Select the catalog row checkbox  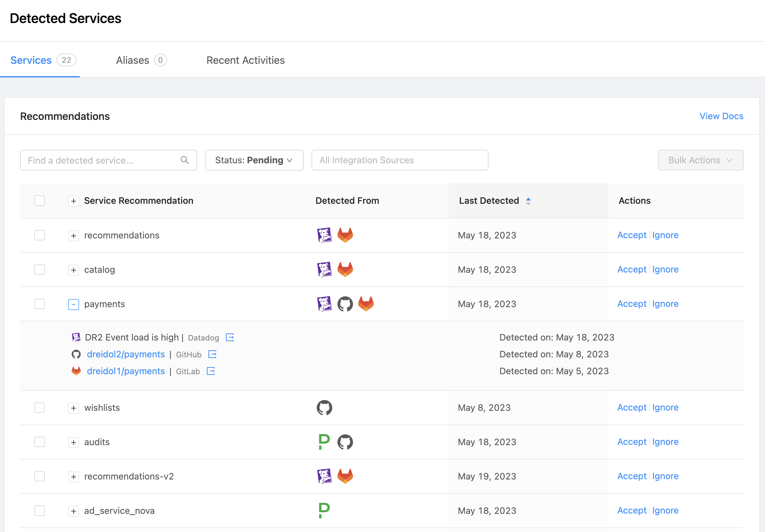[x=40, y=270]
